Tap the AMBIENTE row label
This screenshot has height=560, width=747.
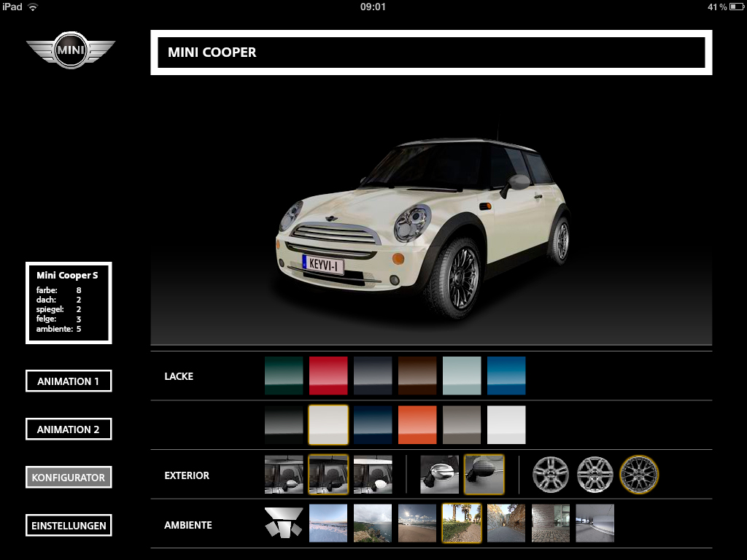point(188,525)
